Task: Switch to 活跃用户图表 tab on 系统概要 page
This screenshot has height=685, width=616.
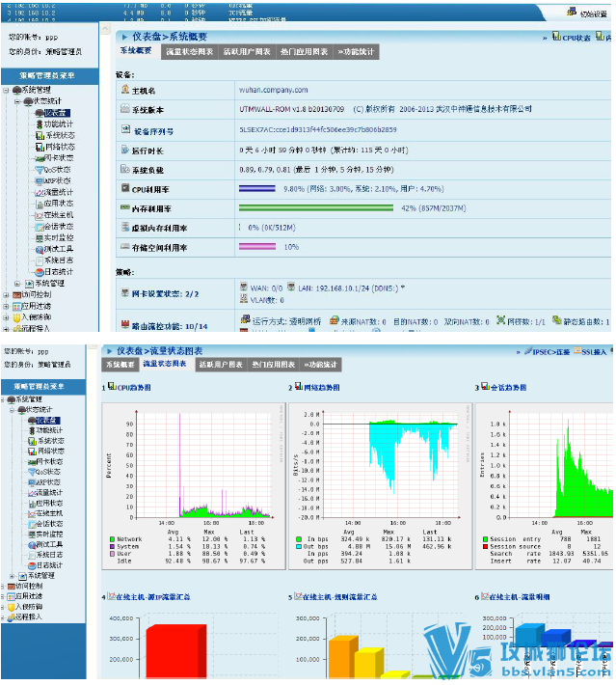Action: (247, 52)
